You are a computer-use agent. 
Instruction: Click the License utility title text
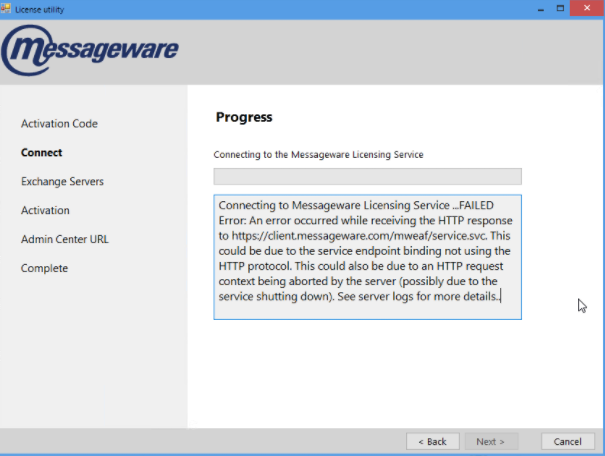[40, 8]
